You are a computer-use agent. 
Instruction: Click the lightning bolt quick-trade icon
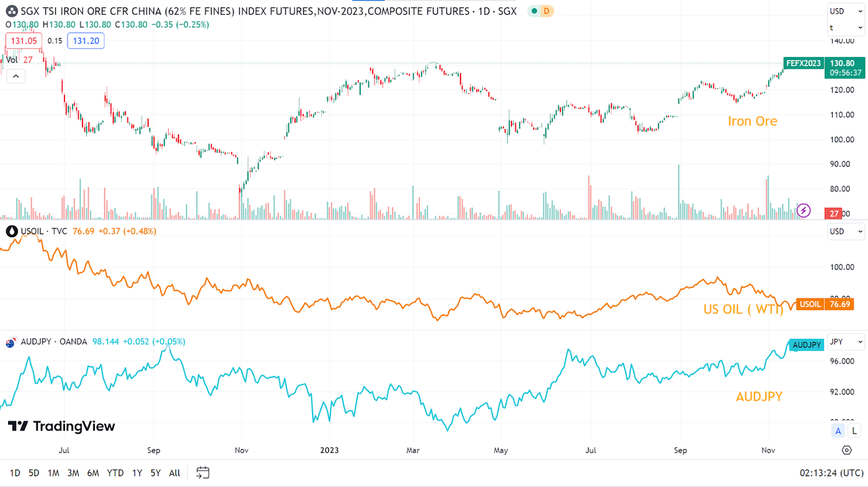pyautogui.click(x=804, y=210)
